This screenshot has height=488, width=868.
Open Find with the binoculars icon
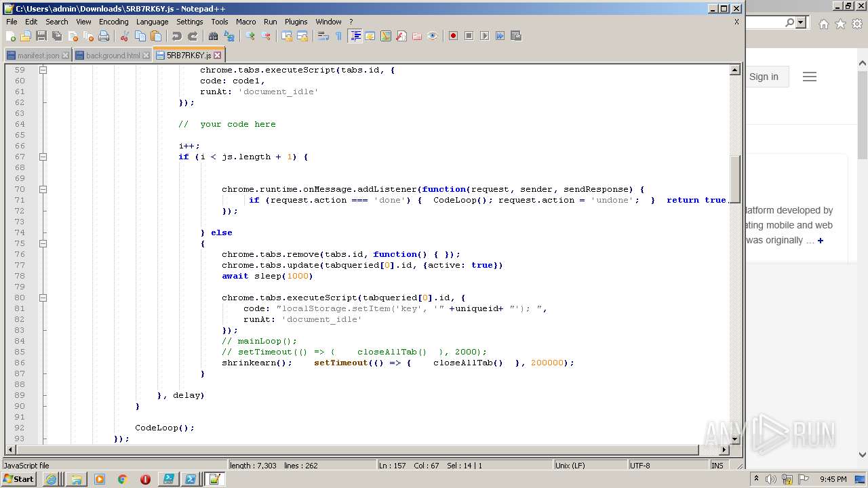point(214,36)
